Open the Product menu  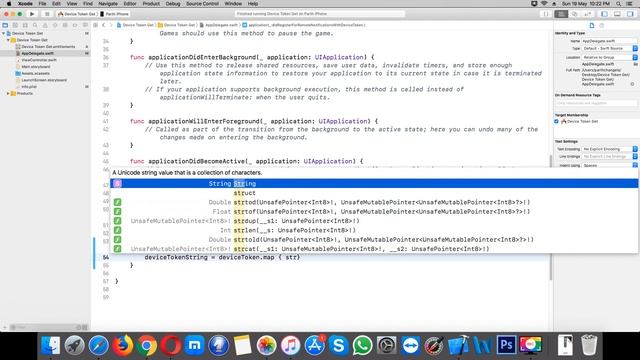pyautogui.click(x=151, y=4)
